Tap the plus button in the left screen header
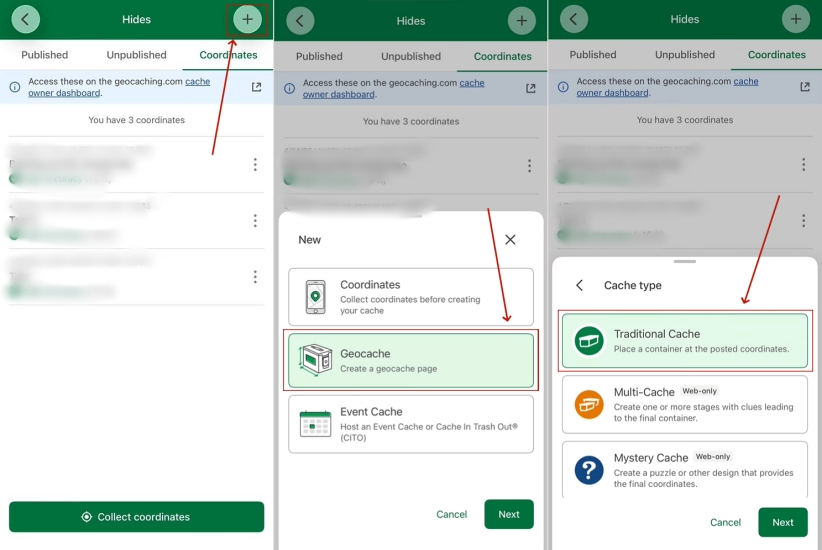Image resolution: width=822 pixels, height=550 pixels. 247,19
